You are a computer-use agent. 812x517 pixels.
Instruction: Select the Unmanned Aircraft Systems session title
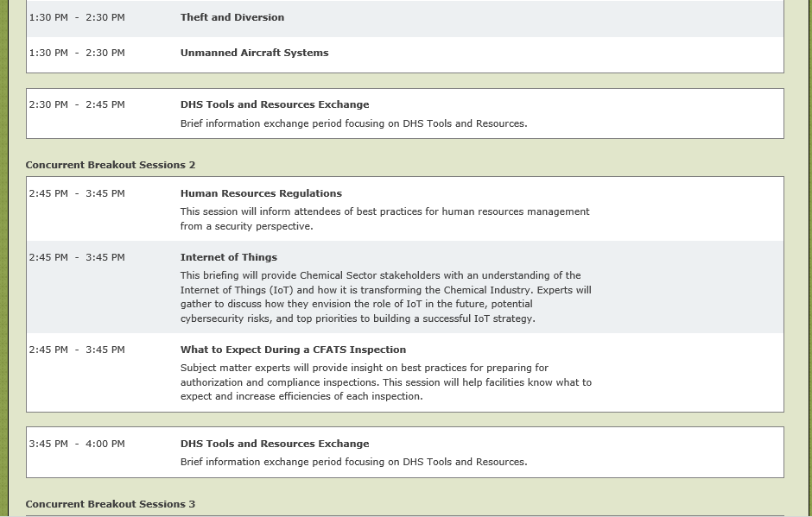pos(254,53)
